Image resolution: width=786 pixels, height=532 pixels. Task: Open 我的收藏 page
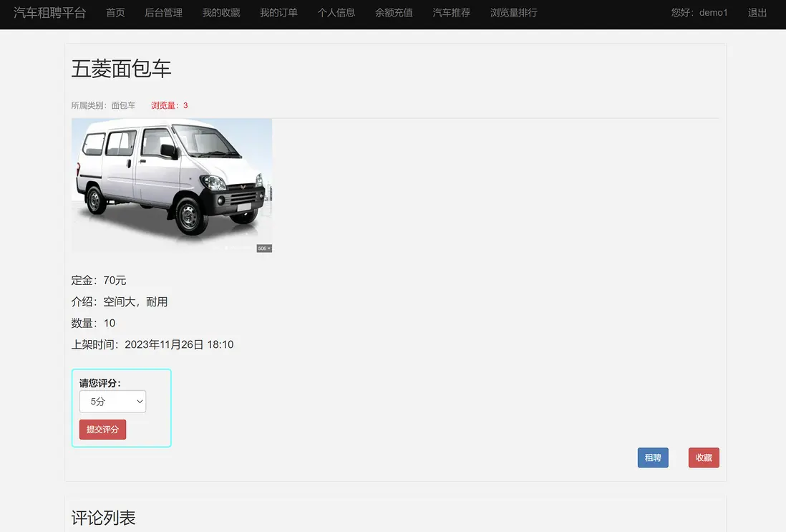coord(221,13)
